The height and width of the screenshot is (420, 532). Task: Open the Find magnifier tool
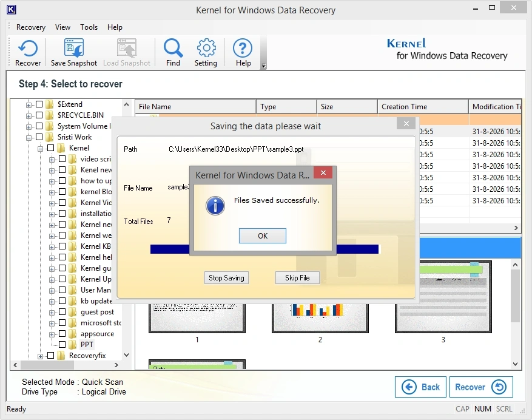(173, 53)
